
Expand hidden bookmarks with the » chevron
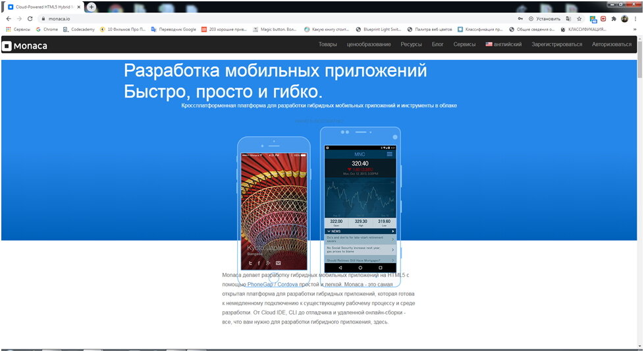coord(635,30)
